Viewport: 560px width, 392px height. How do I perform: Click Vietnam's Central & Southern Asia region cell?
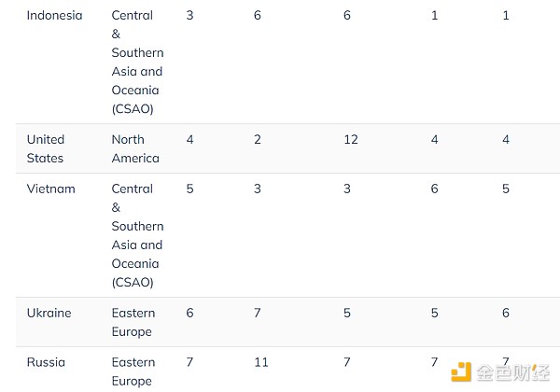[x=137, y=235]
